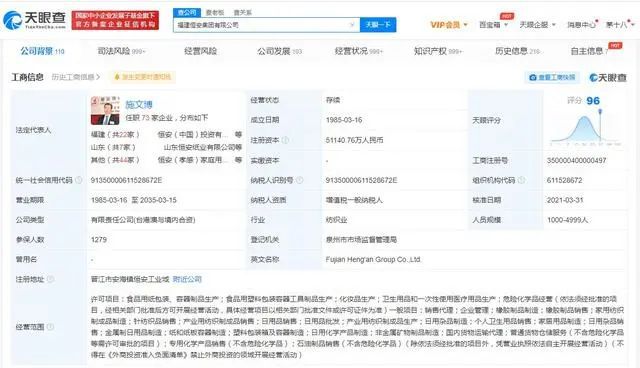Viewport: 640px width, 368px height.
Task: Select credit code 91350000611528672E under 统一社会信用代码
Action: pyautogui.click(x=126, y=180)
